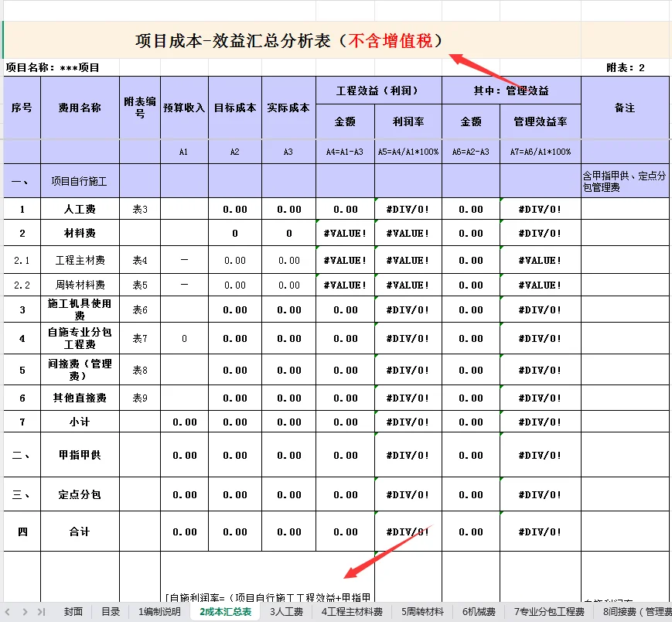
Task: Switch to the 1编制说明 tab
Action: click(159, 610)
